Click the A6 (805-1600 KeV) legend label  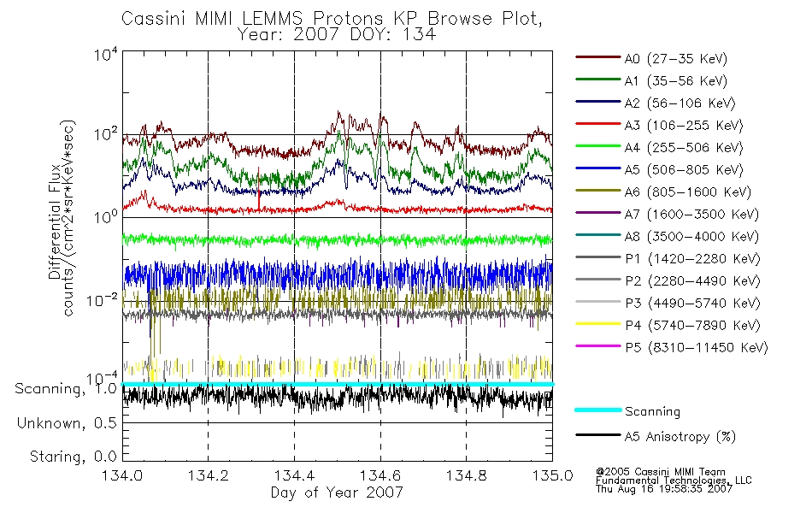(688, 192)
